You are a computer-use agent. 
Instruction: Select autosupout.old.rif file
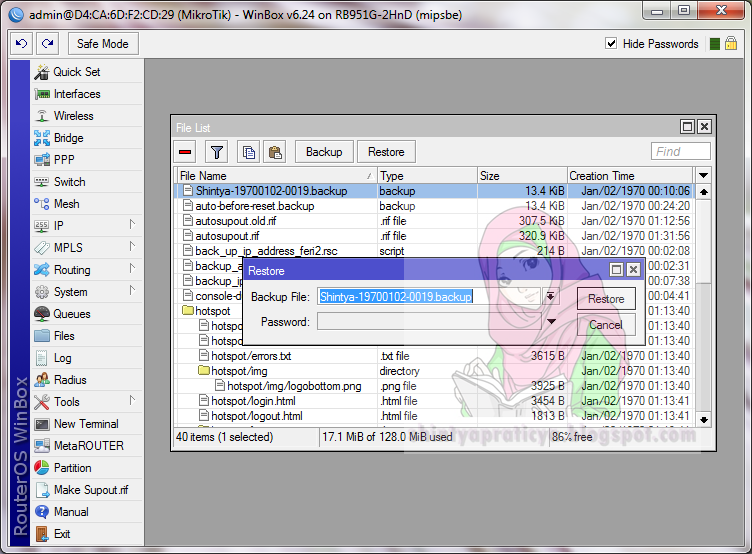point(434,221)
